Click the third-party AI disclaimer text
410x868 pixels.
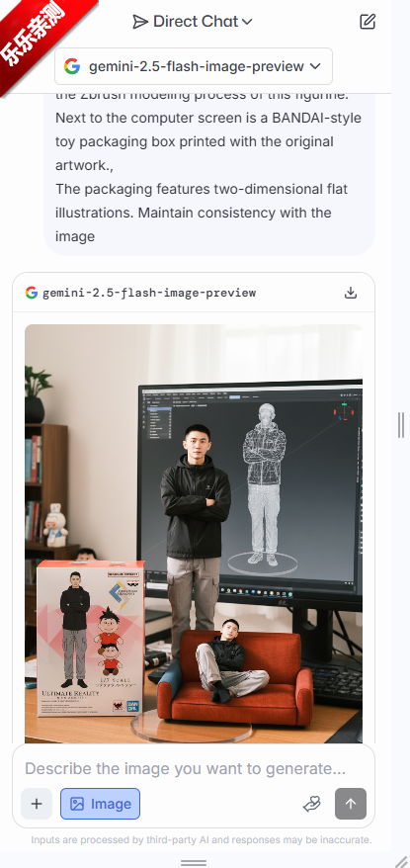click(202, 839)
